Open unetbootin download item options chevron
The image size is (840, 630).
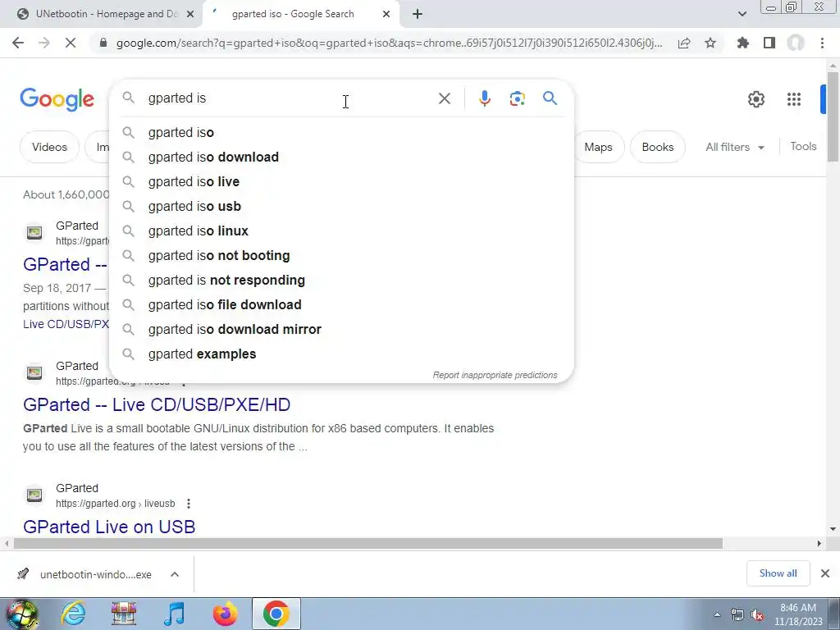click(175, 574)
